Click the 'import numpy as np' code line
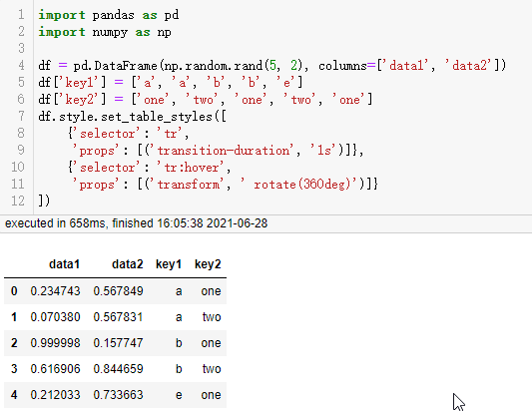 105,32
